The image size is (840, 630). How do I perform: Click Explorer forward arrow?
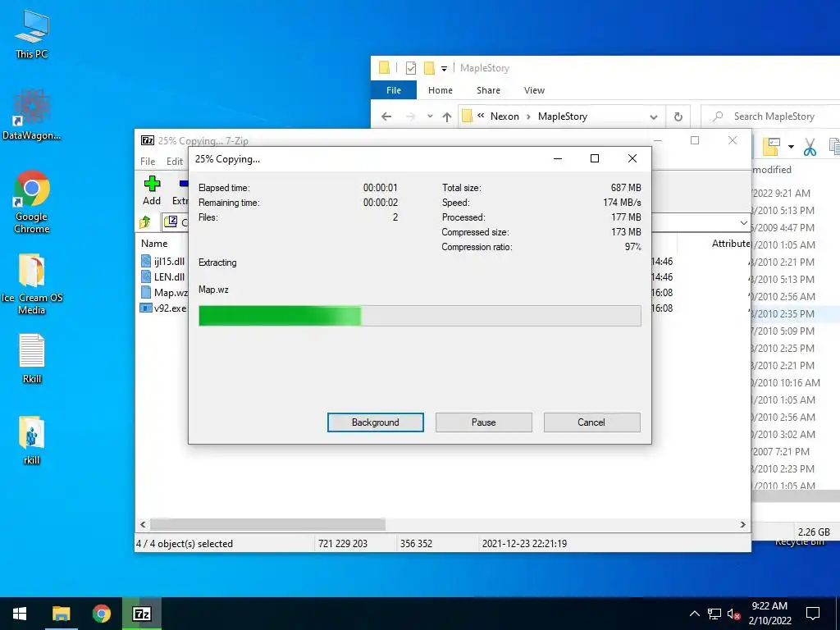(x=410, y=116)
